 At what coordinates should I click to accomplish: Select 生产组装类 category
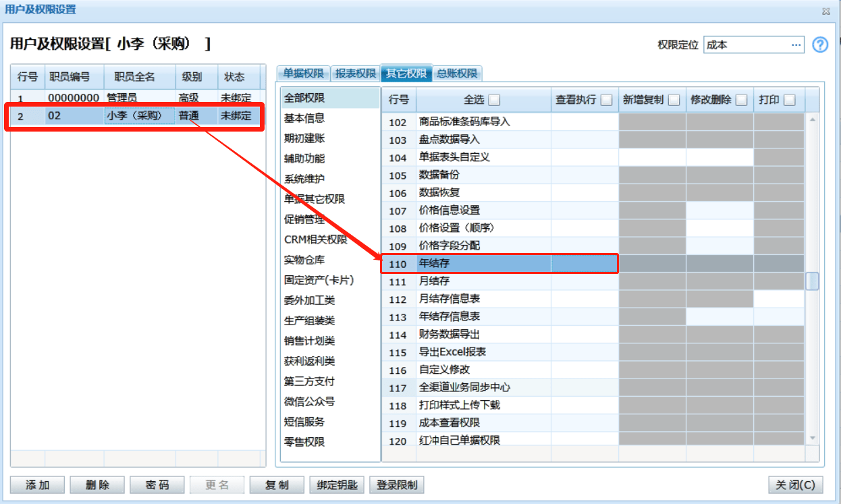click(x=331, y=320)
